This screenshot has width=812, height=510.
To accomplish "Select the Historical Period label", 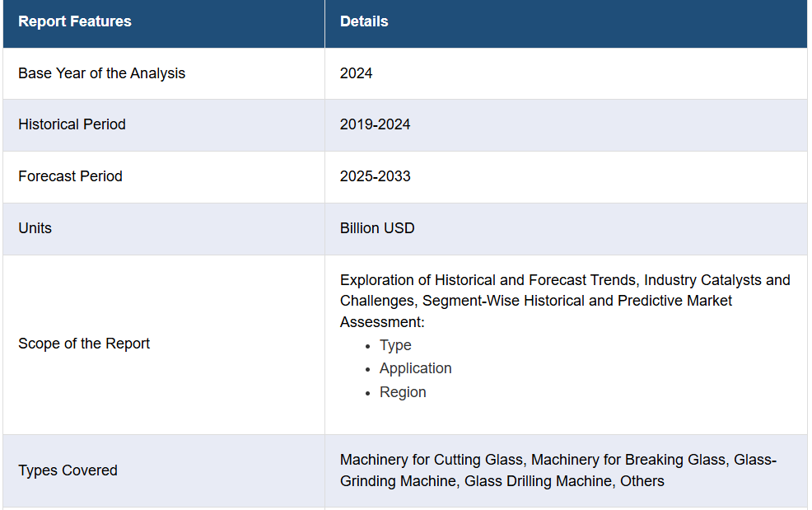I will click(72, 124).
